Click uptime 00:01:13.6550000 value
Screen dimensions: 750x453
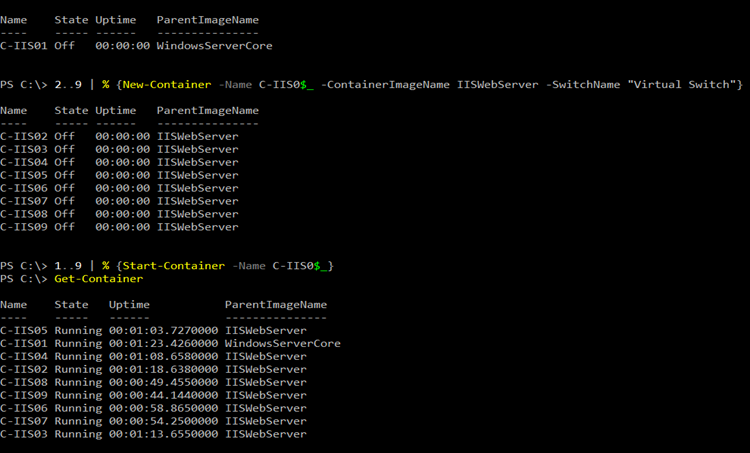click(x=163, y=434)
